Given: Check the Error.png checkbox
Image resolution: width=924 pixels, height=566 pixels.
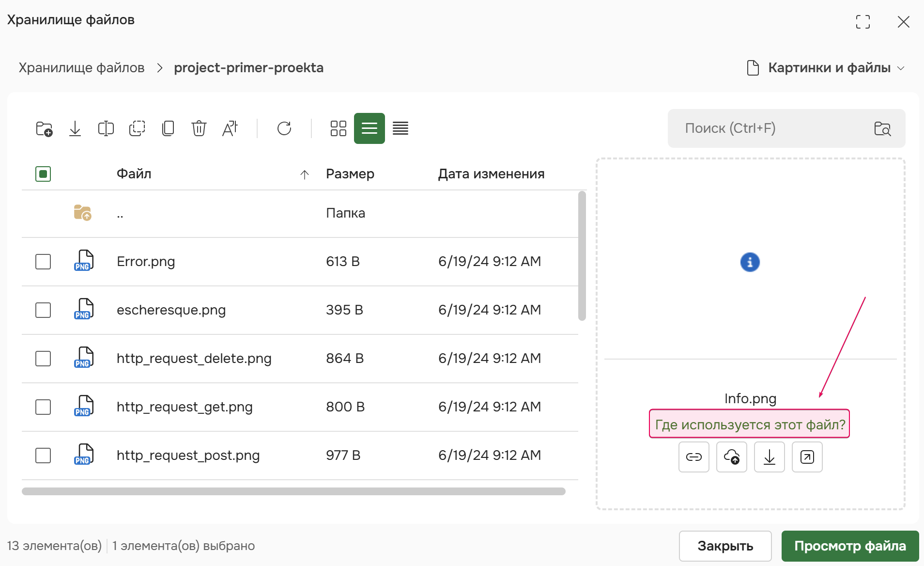Looking at the screenshot, I should tap(43, 262).
